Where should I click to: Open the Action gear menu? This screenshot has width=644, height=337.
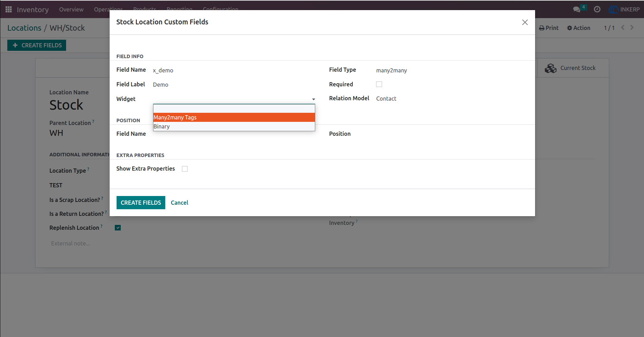579,28
